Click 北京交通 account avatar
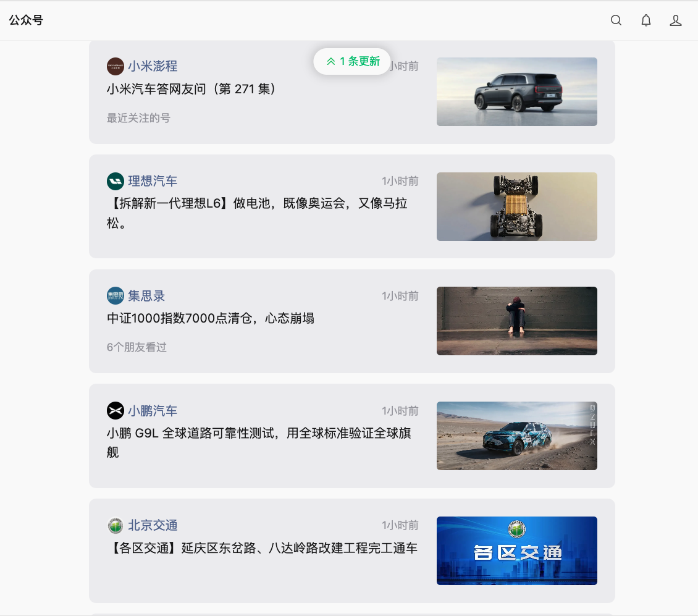The image size is (698, 616). point(116,526)
